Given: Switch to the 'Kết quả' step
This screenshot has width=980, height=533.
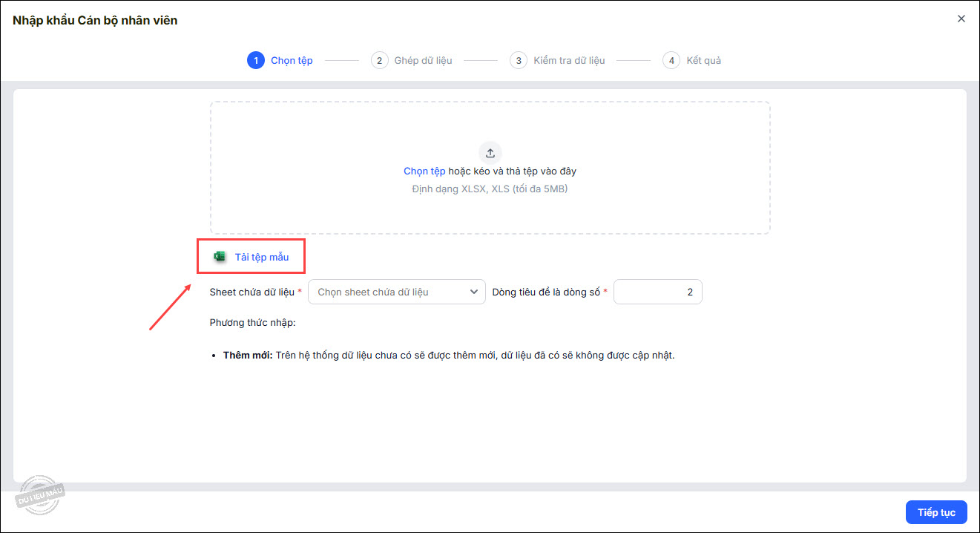Looking at the screenshot, I should pos(703,60).
